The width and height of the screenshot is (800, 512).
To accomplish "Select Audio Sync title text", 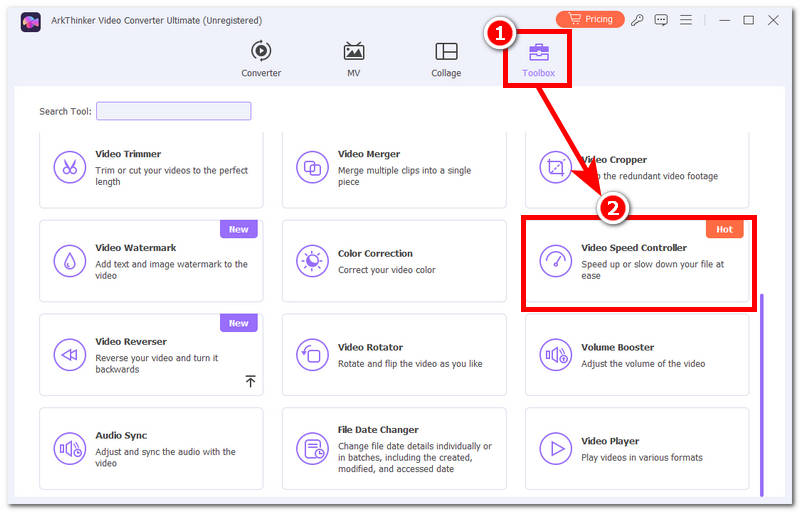I will click(x=121, y=436).
